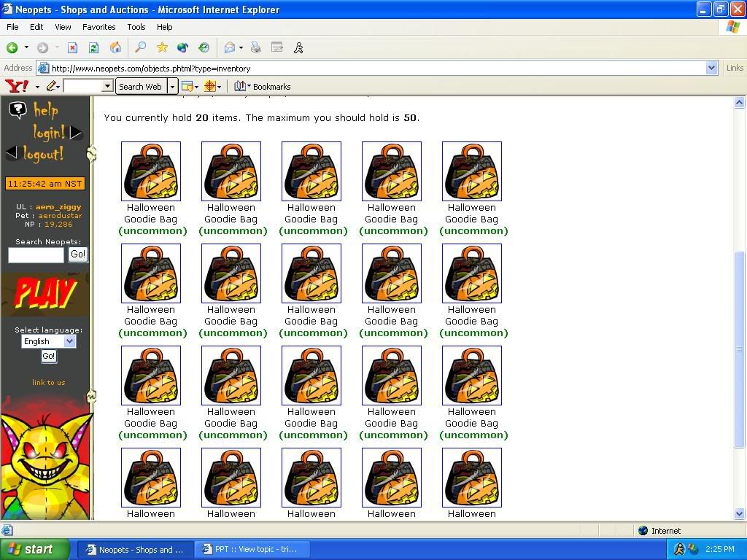747x560 pixels.
Task: Refresh the page using the green arrows icon
Action: pos(94,47)
